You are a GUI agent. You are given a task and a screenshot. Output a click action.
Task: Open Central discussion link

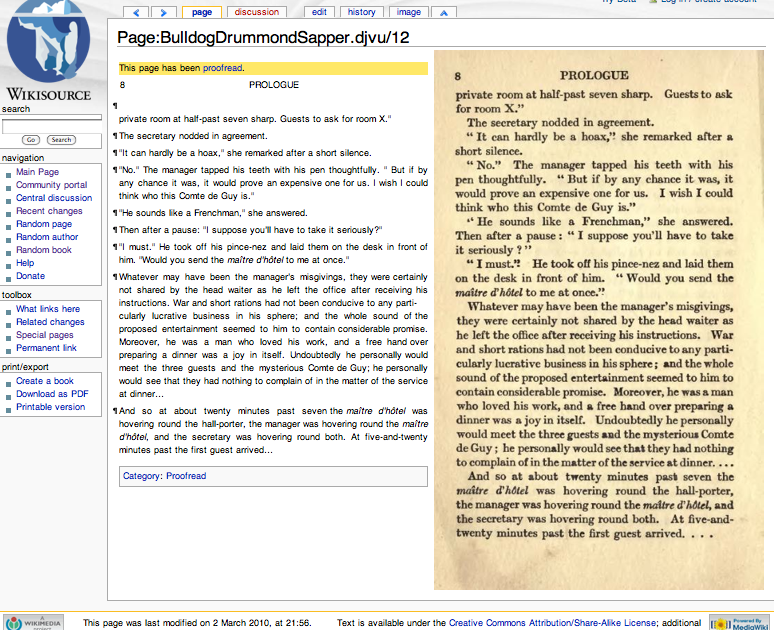[54, 197]
